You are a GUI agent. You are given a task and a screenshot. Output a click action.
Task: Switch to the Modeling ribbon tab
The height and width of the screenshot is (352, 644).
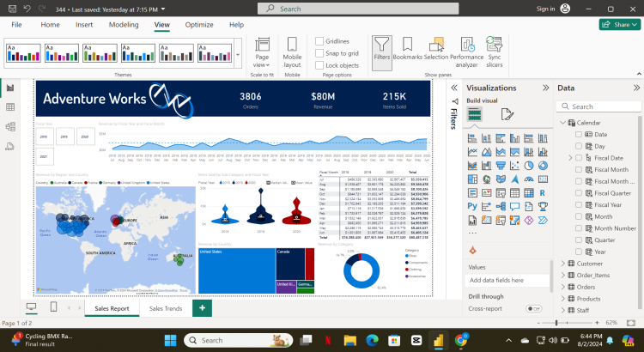[124, 25]
